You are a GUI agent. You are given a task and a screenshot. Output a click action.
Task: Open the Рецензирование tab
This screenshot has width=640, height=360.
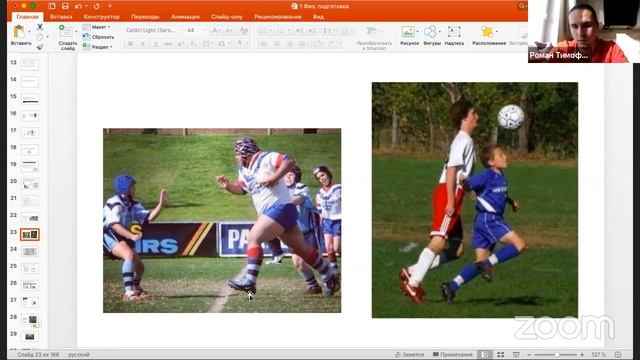tap(278, 17)
